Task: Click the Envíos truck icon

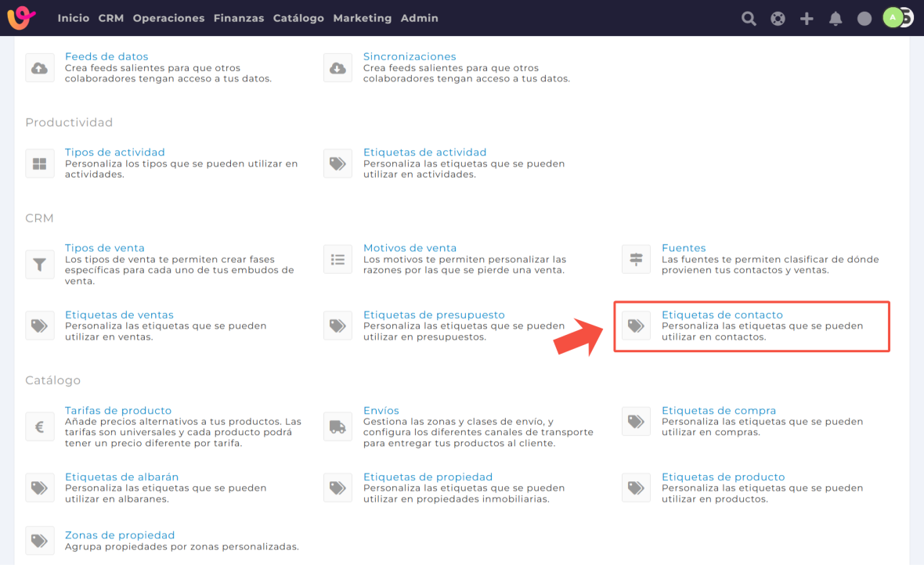Action: click(x=337, y=426)
